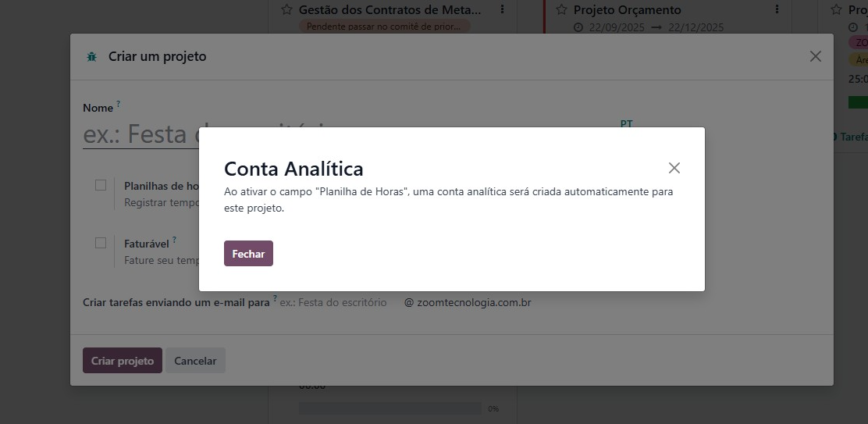
Task: Click the Cancelar button
Action: [x=195, y=361]
